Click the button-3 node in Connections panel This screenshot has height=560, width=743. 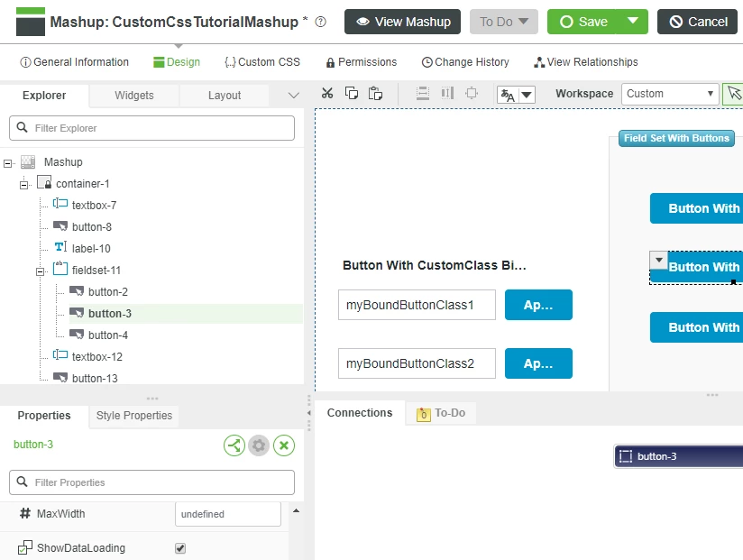[679, 456]
